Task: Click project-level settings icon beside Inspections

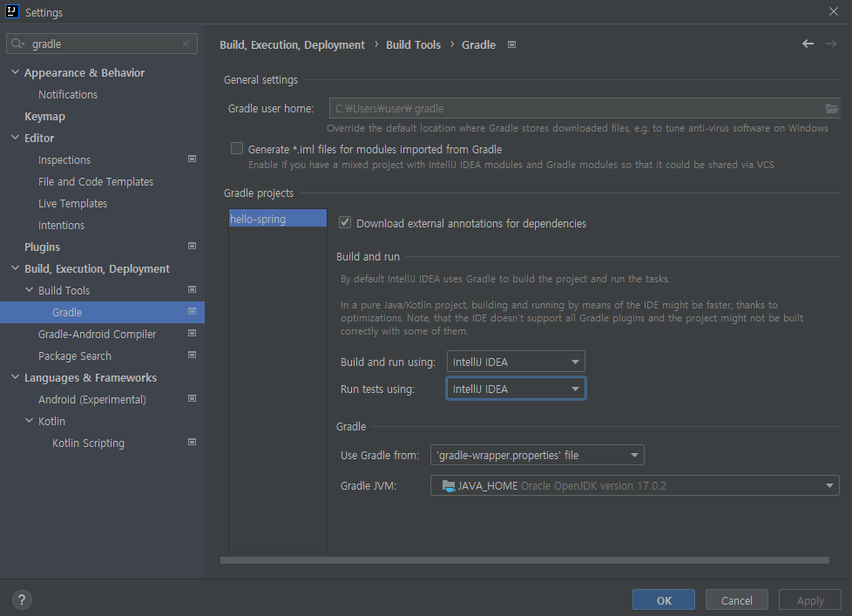Action: 192,159
